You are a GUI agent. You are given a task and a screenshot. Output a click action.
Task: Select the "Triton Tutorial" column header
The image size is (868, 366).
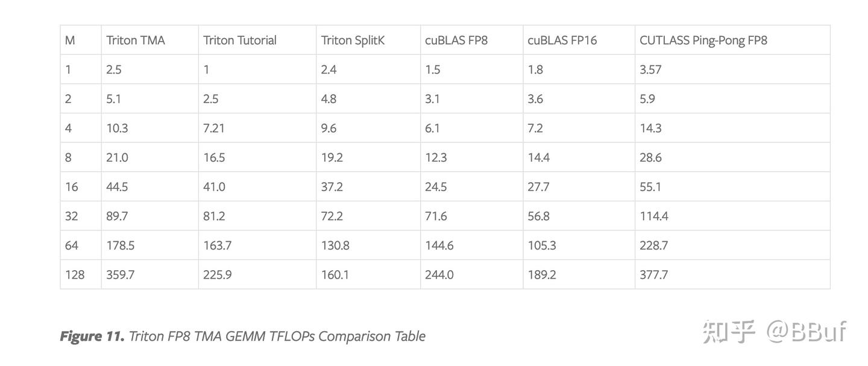pyautogui.click(x=240, y=40)
